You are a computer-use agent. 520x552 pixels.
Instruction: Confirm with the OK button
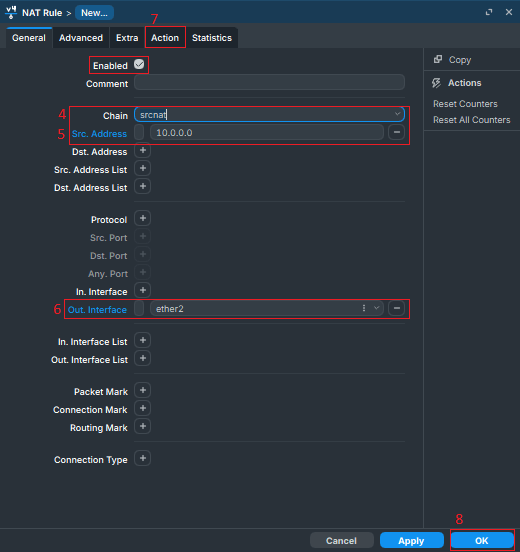click(x=482, y=540)
